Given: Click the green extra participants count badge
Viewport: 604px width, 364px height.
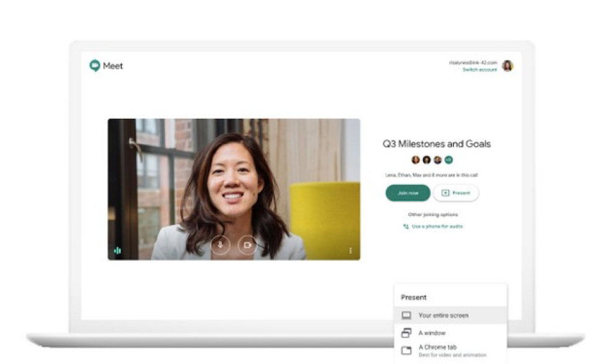Looking at the screenshot, I should click(449, 160).
